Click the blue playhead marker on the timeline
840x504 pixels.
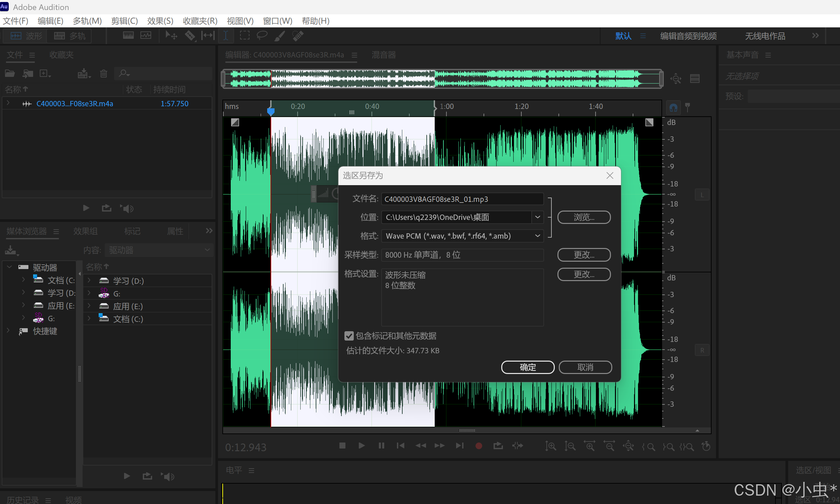(x=271, y=111)
